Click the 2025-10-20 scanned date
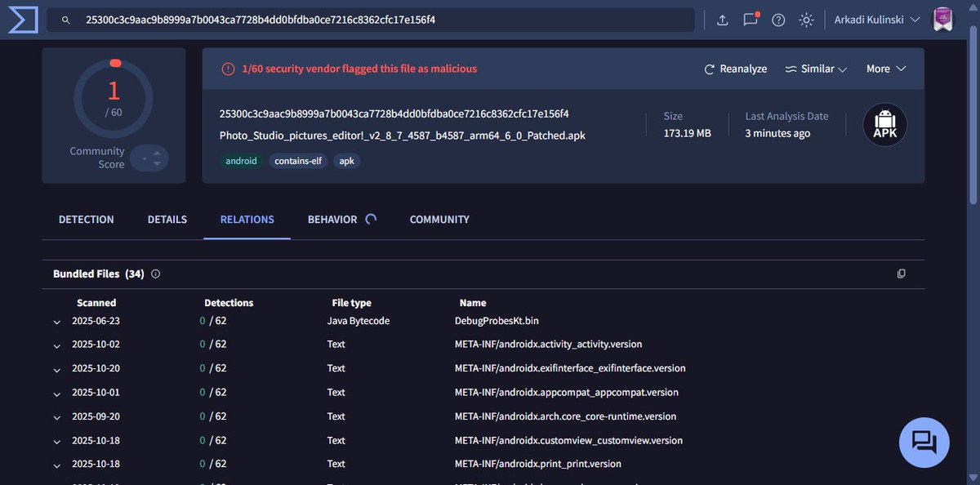This screenshot has width=980, height=485. pos(96,368)
